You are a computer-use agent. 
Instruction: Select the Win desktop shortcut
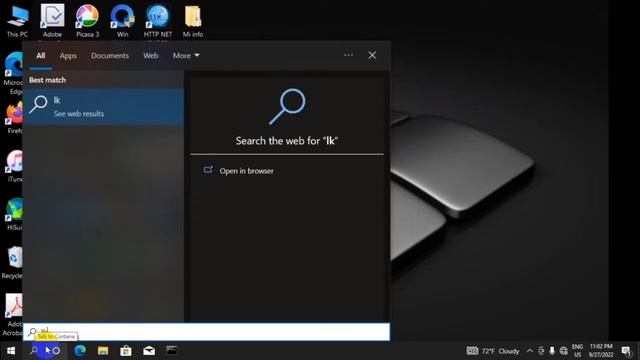122,21
